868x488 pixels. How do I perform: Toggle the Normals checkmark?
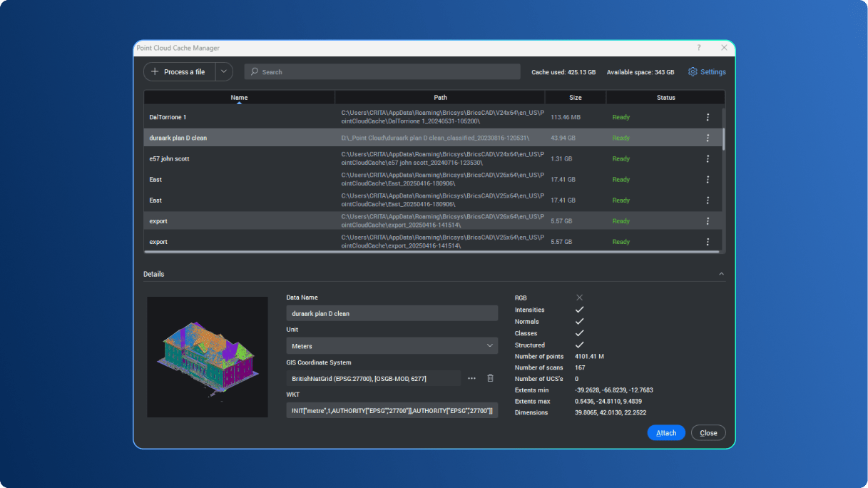(579, 321)
